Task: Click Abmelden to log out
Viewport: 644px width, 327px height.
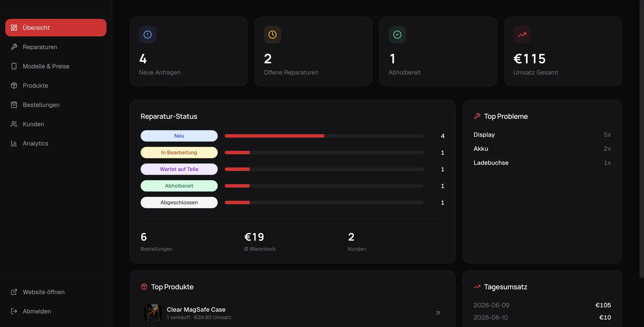Action: point(56,311)
